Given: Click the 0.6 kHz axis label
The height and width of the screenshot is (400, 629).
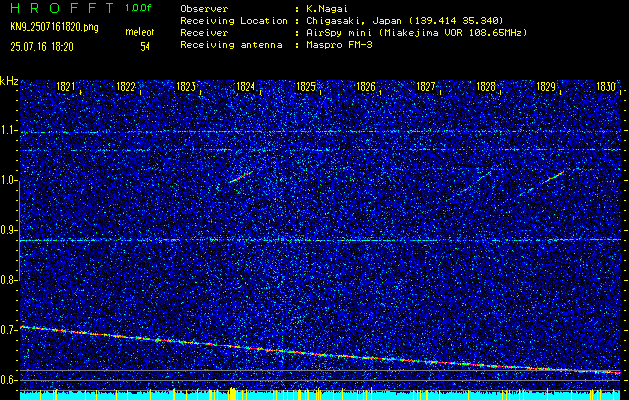Looking at the screenshot, I should coord(8,380).
